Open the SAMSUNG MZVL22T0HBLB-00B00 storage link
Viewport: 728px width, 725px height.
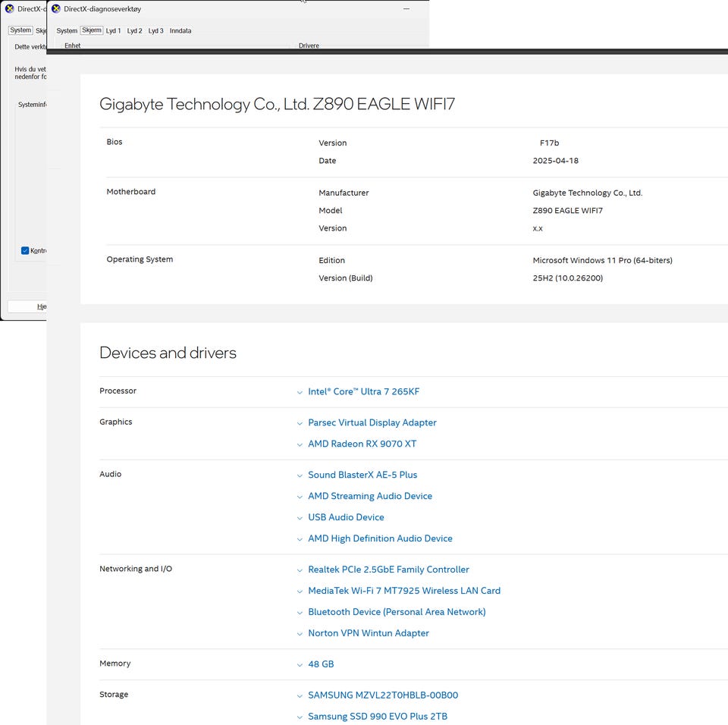(383, 695)
